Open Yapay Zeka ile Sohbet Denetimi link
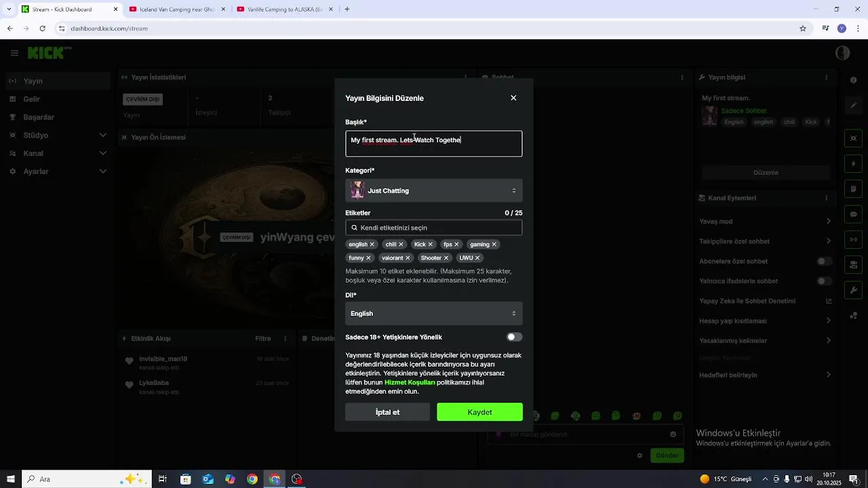Image resolution: width=868 pixels, height=488 pixels. (x=766, y=301)
